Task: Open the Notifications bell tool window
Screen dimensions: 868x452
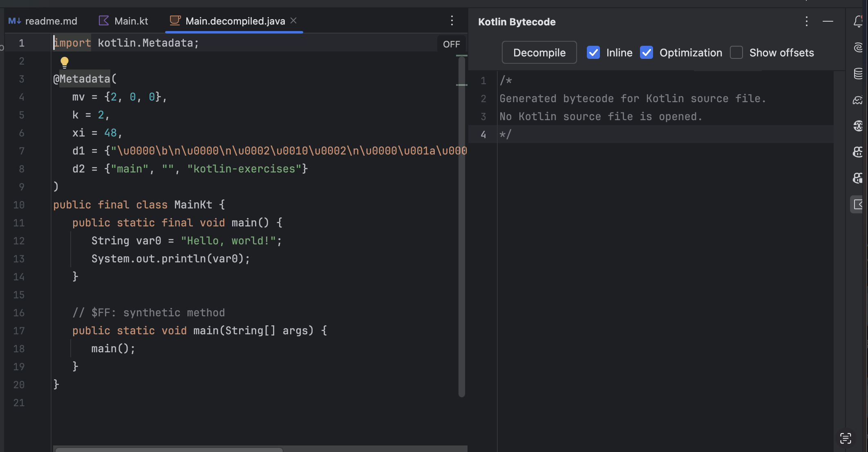Action: pos(858,21)
